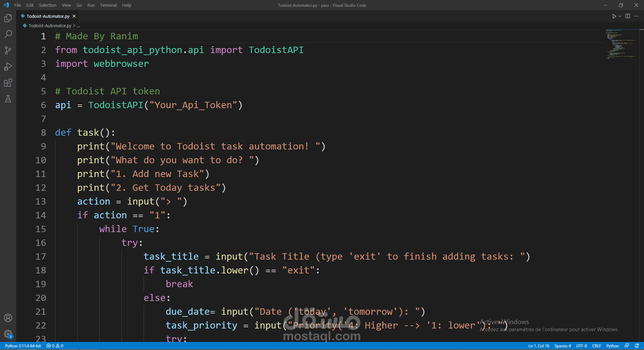Restore down the VS Code window

click(621, 5)
